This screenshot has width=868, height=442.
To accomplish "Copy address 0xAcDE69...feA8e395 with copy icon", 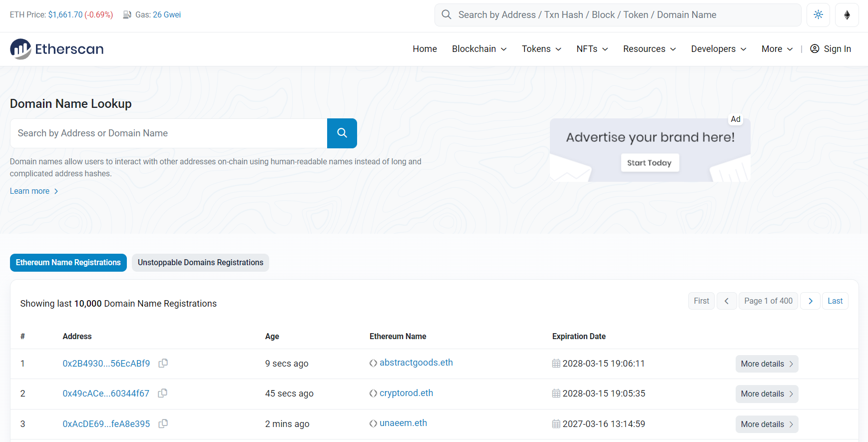I will (x=163, y=424).
